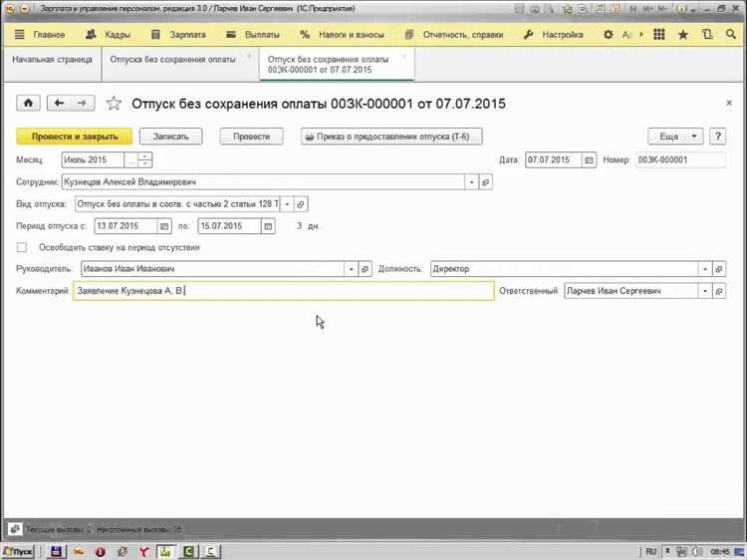Screen dimensions: 747x560
Task: Star this document as a favorite
Action: 113,103
